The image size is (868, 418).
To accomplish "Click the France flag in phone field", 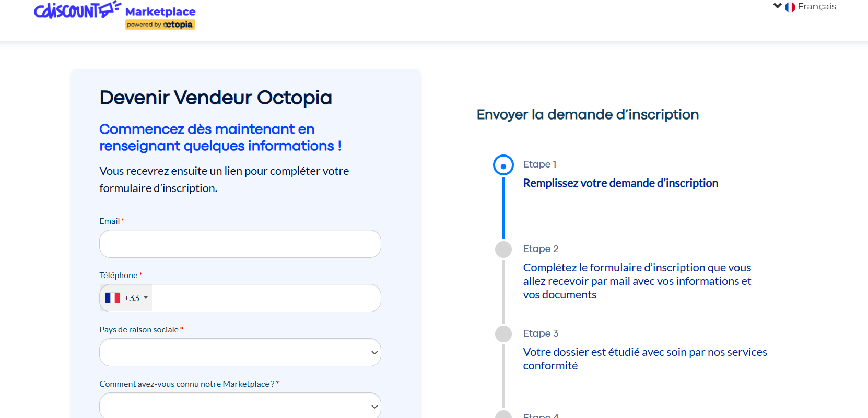I will point(112,298).
